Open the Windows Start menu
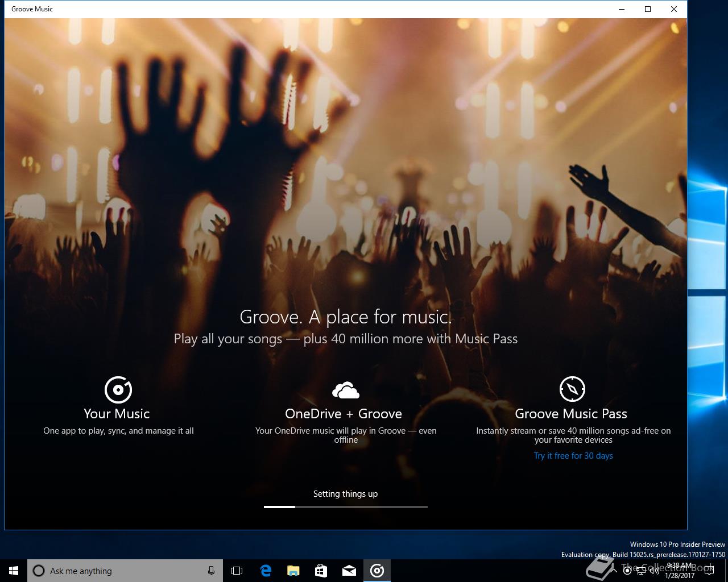 click(x=14, y=571)
